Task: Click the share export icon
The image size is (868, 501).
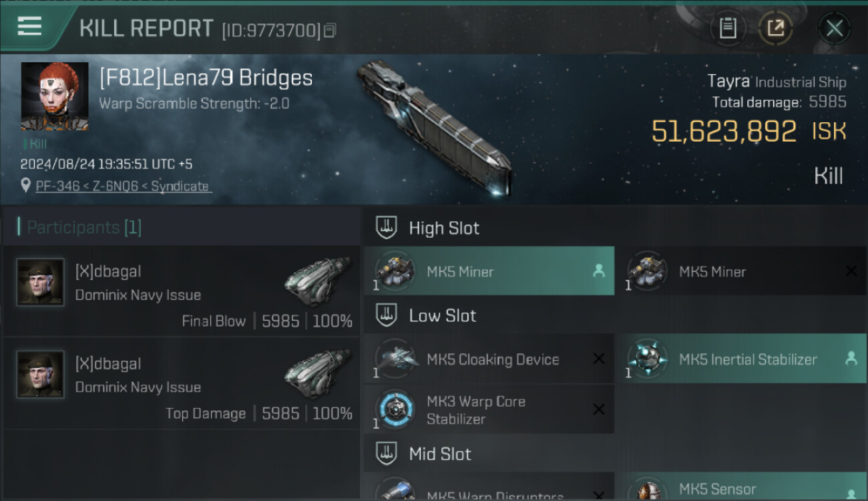Action: (775, 28)
